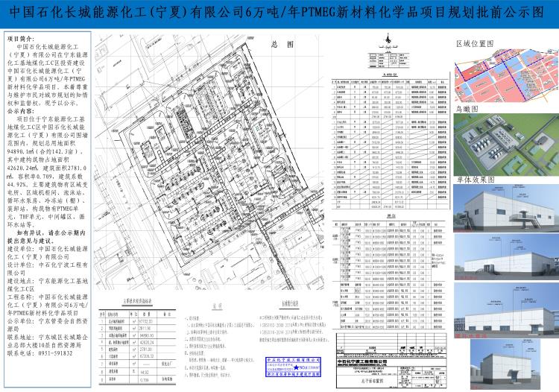Select the '项目简介:' heading
Screen dimensions: 559x392
point(21,39)
